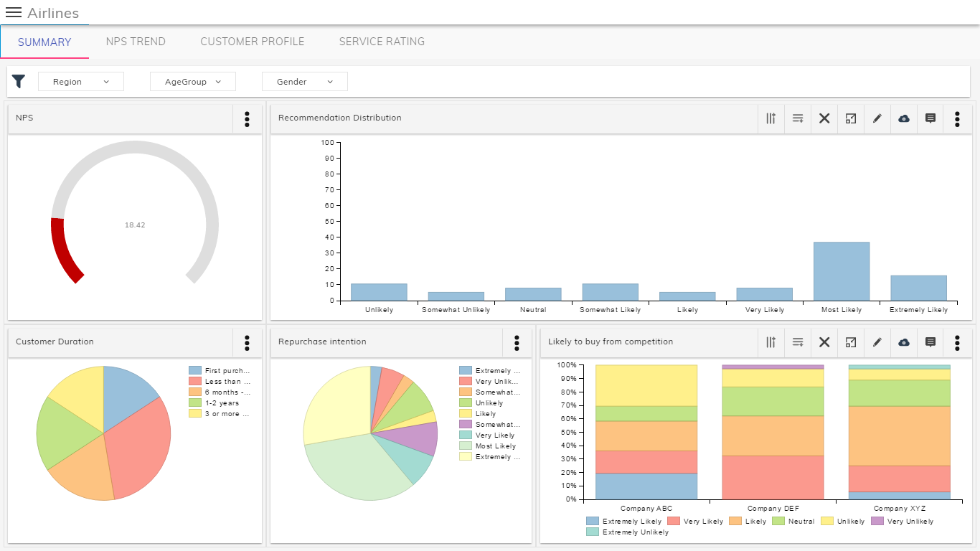The height and width of the screenshot is (551, 980).
Task: Open the NPS panel more-options menu
Action: pos(248,119)
